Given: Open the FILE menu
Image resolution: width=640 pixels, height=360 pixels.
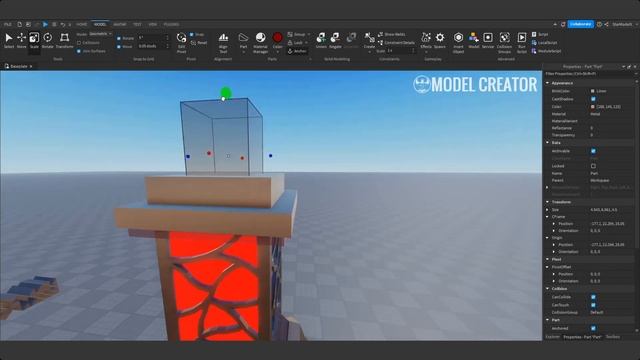Looking at the screenshot, I should 8,24.
